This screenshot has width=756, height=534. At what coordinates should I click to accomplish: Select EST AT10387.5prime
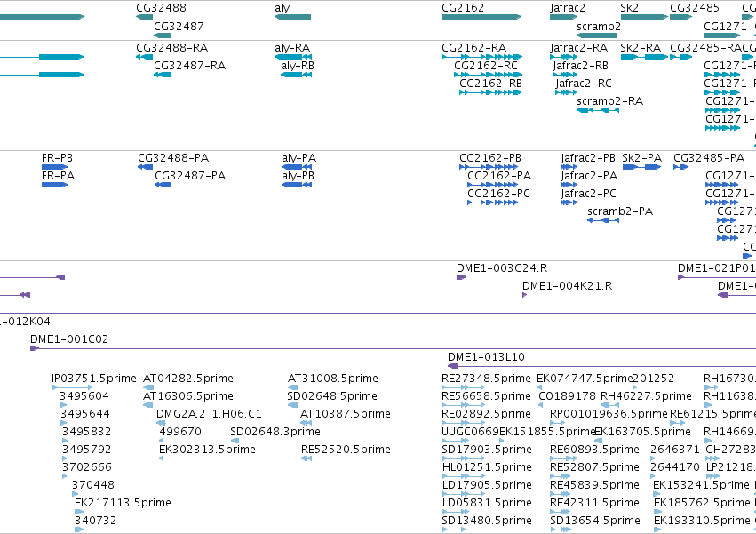(346, 414)
